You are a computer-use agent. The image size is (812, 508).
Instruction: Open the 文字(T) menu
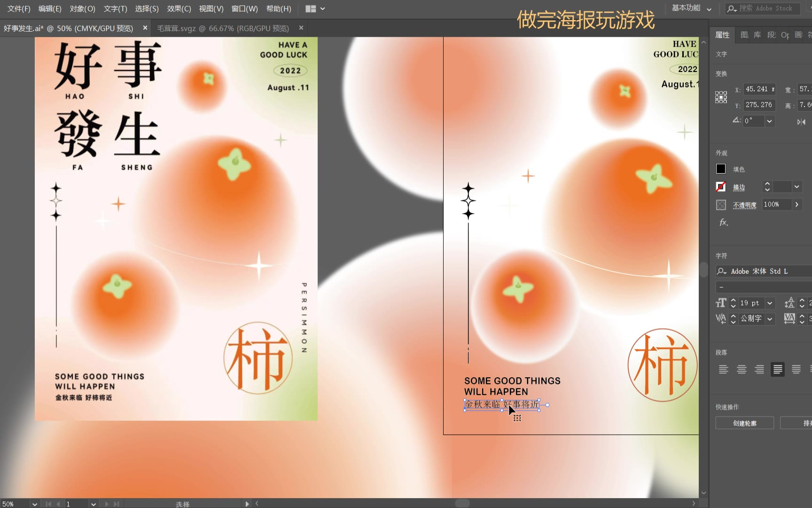click(115, 8)
